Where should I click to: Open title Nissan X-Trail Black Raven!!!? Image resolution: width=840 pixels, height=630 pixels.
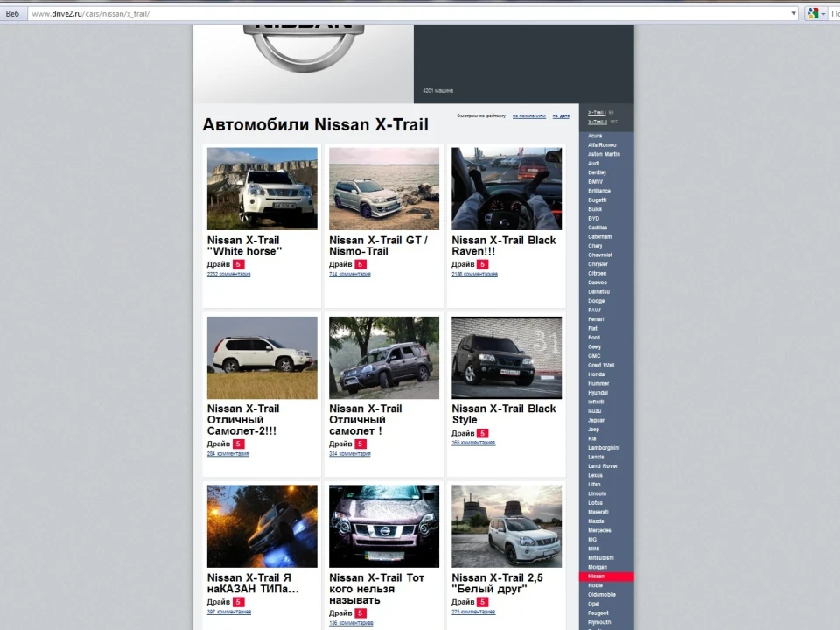pyautogui.click(x=504, y=246)
